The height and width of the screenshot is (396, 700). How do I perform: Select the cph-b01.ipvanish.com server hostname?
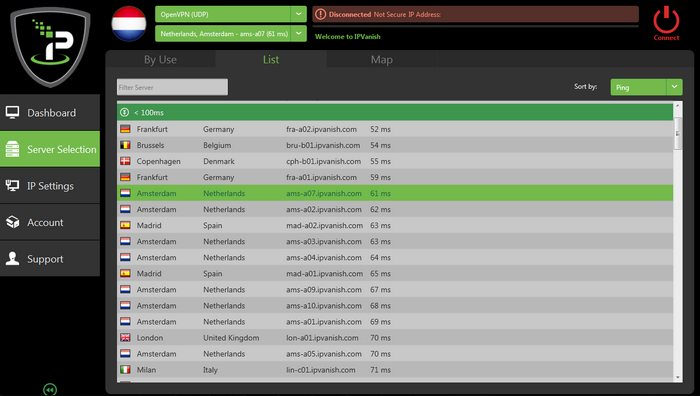pyautogui.click(x=324, y=161)
